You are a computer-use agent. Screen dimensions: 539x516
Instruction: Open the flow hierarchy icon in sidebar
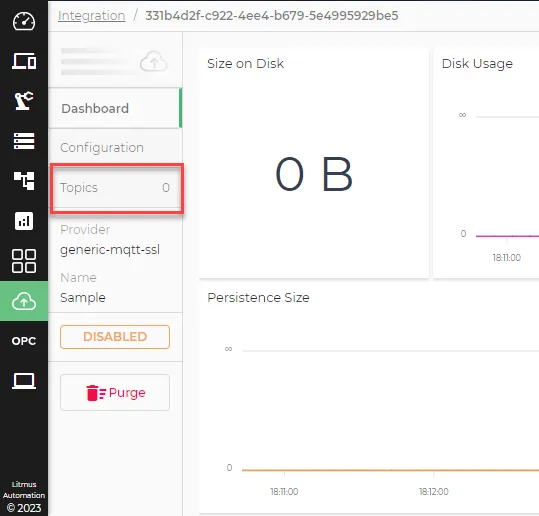[x=24, y=180]
